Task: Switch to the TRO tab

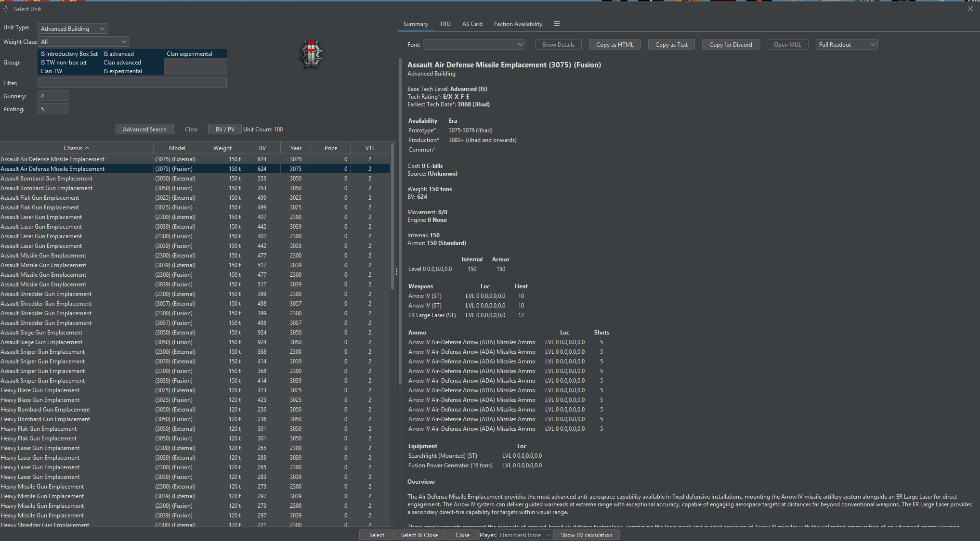Action: pyautogui.click(x=445, y=24)
